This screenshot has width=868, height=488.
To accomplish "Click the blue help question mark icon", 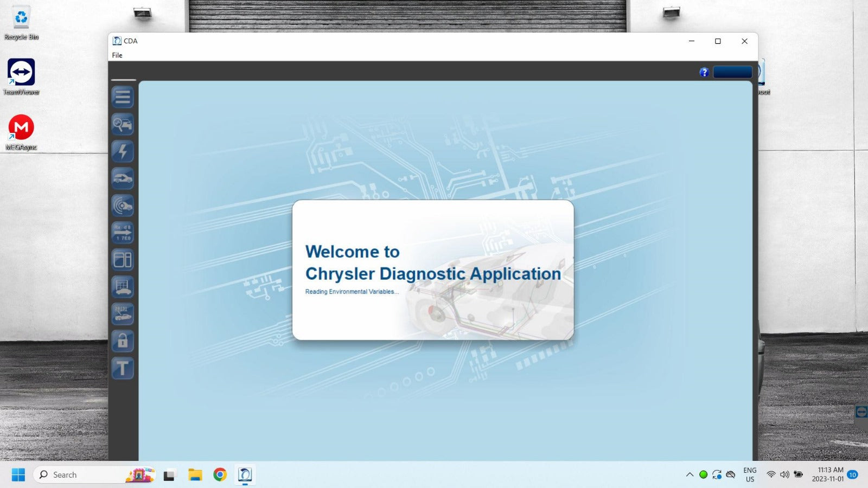I will (x=704, y=72).
